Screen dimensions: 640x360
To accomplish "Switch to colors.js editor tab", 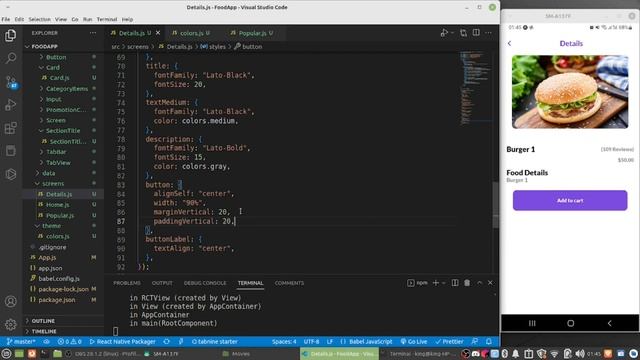I will coord(192,33).
